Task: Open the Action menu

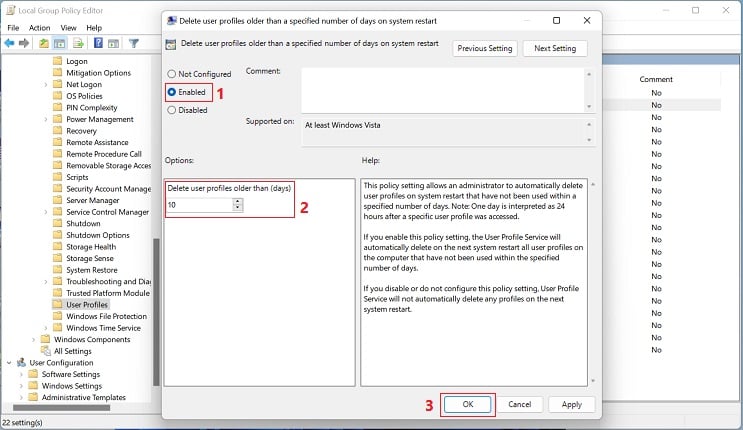Action: [39, 28]
